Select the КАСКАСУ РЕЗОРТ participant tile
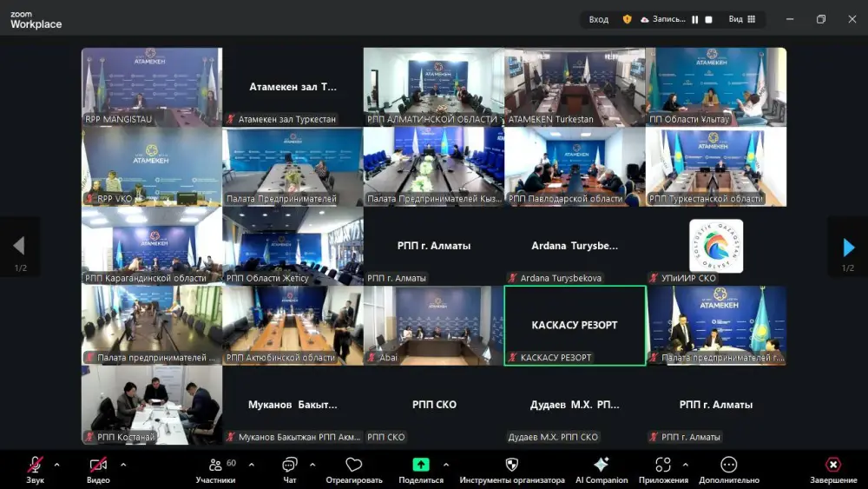 coord(575,326)
